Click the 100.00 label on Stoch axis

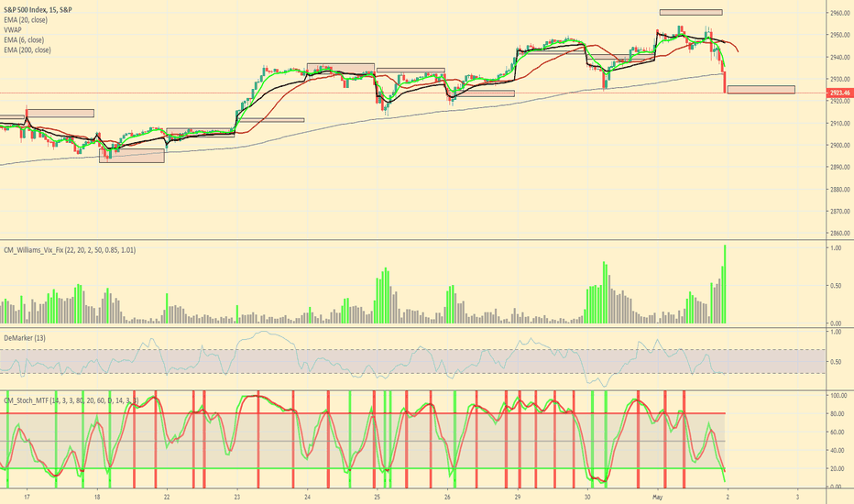pyautogui.click(x=838, y=396)
